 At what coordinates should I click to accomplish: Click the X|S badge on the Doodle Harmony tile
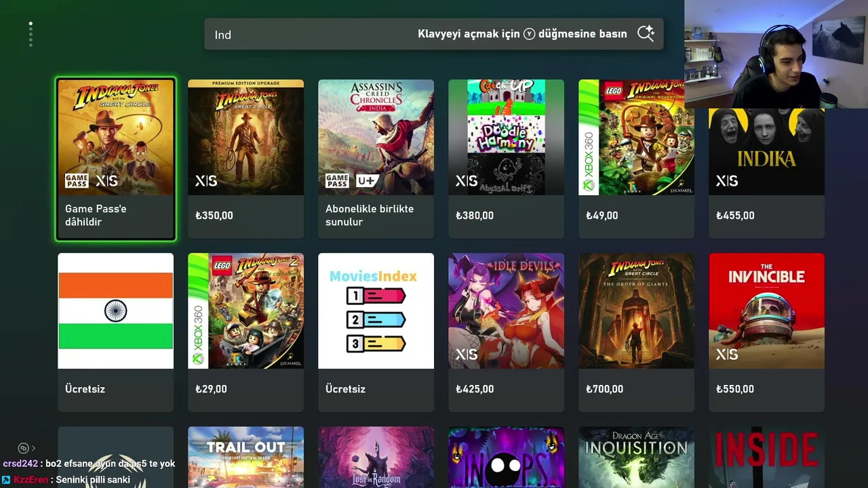click(467, 181)
